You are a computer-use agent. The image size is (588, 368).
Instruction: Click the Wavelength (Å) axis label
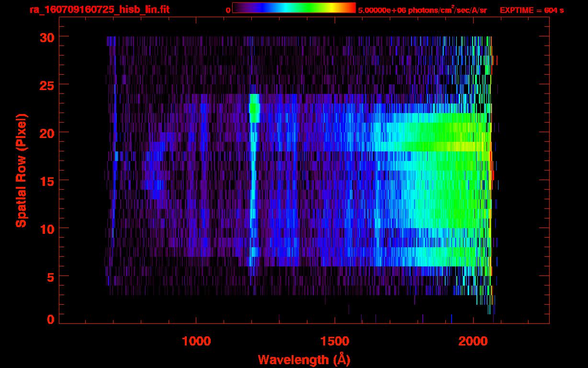[x=304, y=359]
